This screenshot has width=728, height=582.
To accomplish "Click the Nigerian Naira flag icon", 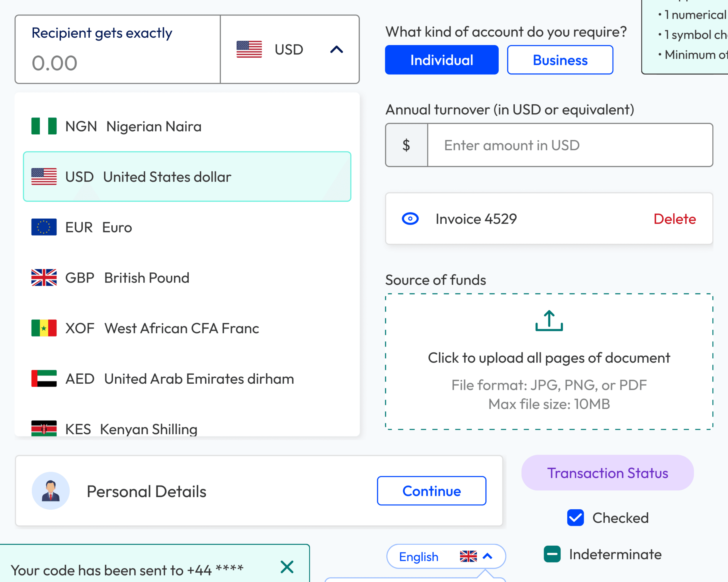I will coord(44,126).
